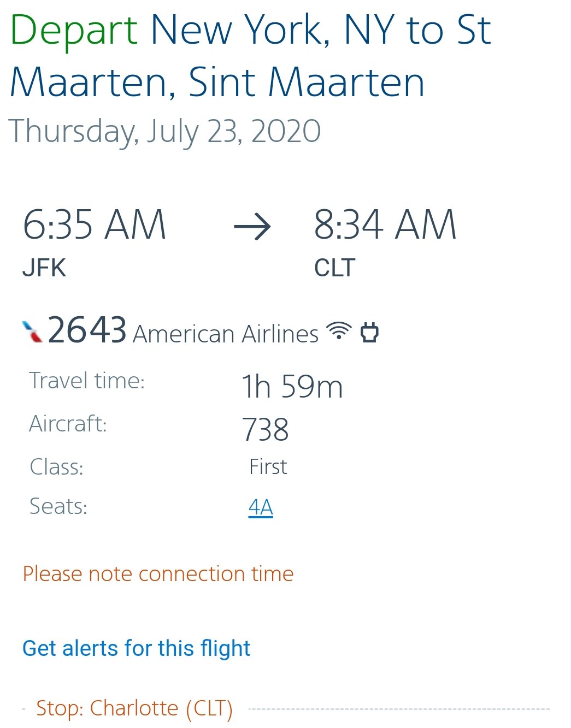
Task: Click the CLT arrival airport code
Action: point(334,268)
